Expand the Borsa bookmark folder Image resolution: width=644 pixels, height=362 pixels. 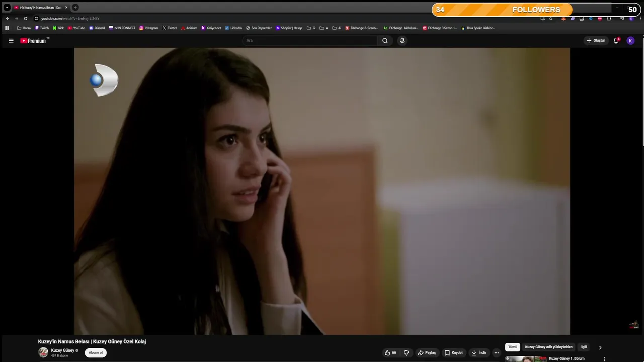tap(24, 28)
